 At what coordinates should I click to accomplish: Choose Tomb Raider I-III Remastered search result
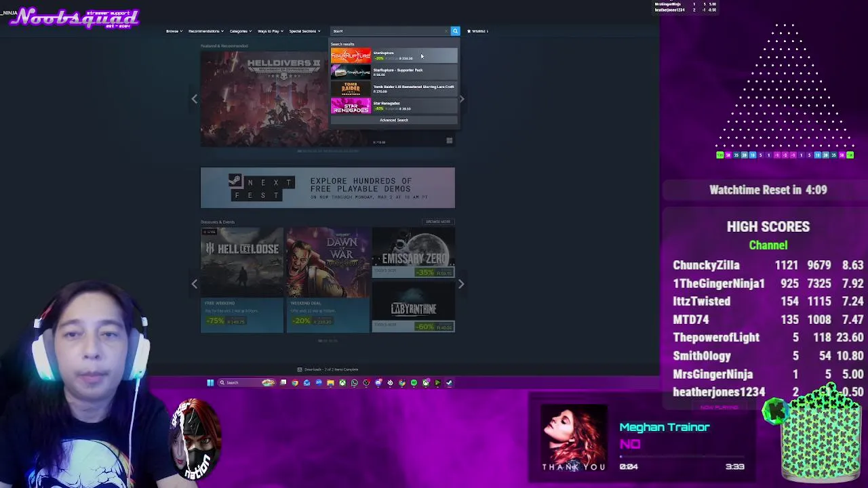(394, 89)
